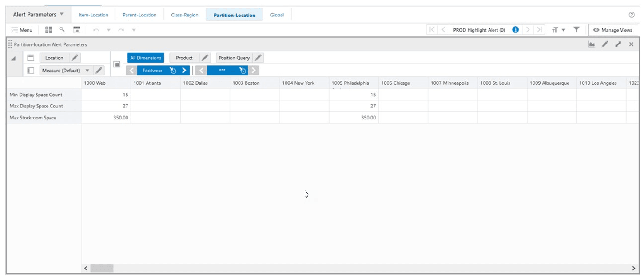Click the maximize arrow on the Alert Parameters panel
The image size is (644, 277).
coord(618,44)
